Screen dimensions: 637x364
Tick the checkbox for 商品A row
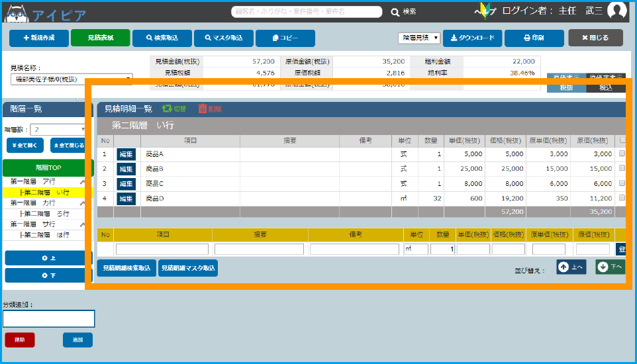(621, 153)
